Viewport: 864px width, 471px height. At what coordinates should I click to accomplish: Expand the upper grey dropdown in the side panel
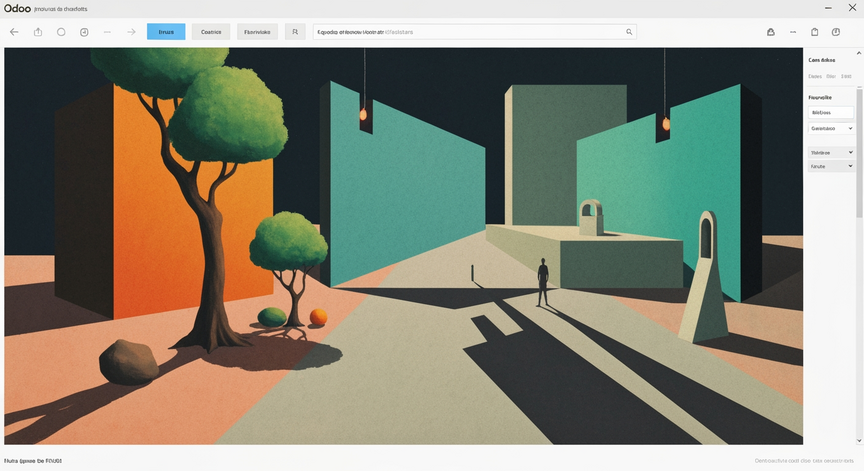[x=831, y=152]
